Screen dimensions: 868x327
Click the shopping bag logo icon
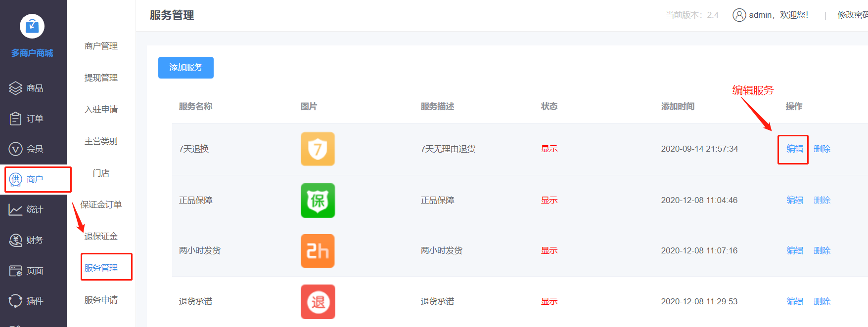(x=32, y=26)
